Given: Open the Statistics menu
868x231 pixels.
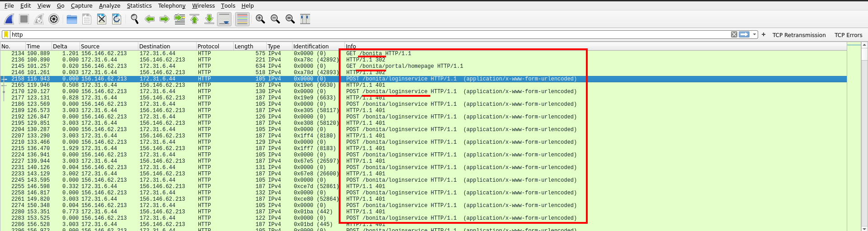Looking at the screenshot, I should [139, 6].
